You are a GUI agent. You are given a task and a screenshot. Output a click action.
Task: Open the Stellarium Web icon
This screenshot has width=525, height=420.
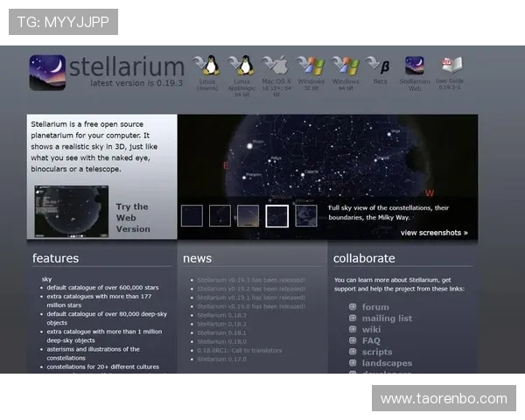415,66
